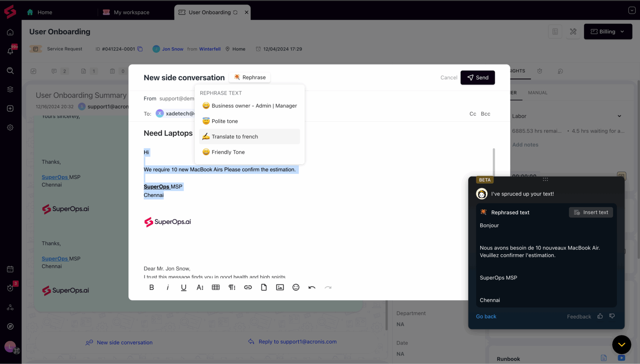Click the message editor scrollbar
Viewport: 640px width, 364px height.
[494, 162]
